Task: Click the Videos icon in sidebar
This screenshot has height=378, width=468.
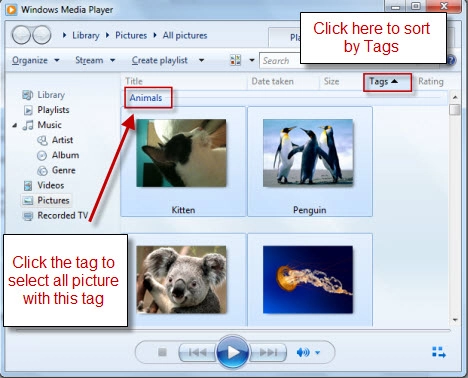Action: tap(28, 185)
